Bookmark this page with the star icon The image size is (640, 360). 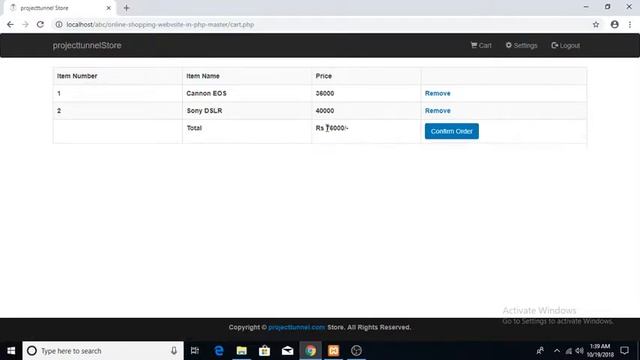[x=596, y=24]
